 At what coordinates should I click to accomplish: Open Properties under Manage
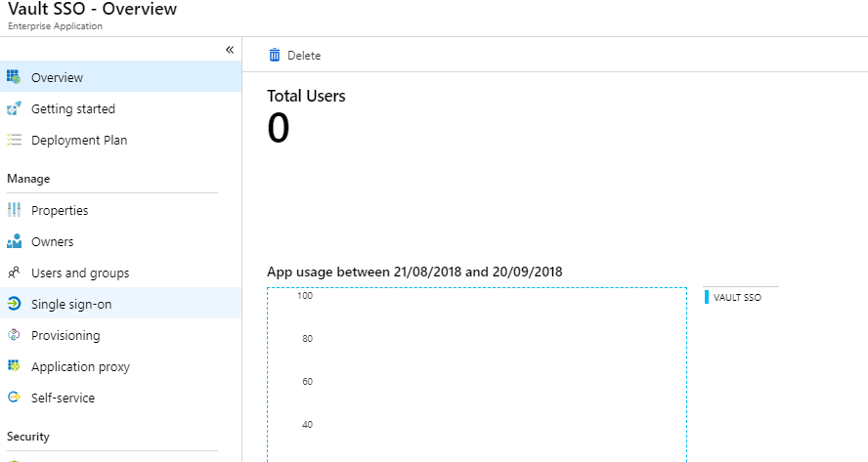(x=120, y=210)
